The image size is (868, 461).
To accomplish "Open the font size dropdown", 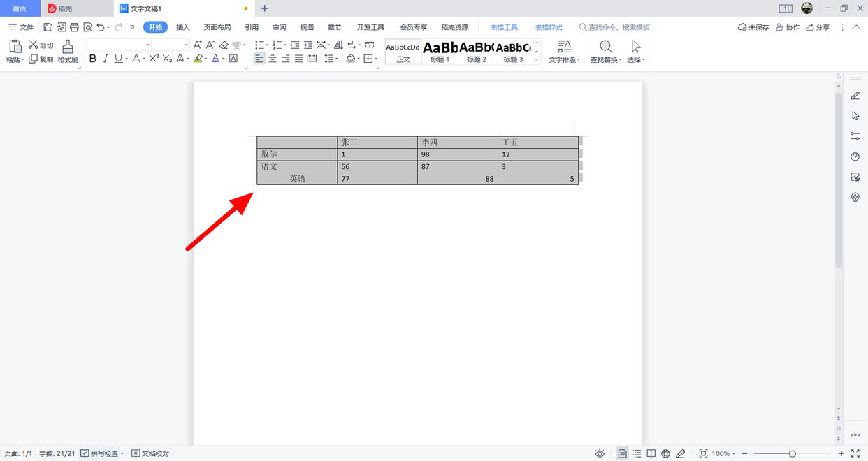I will click(x=186, y=45).
